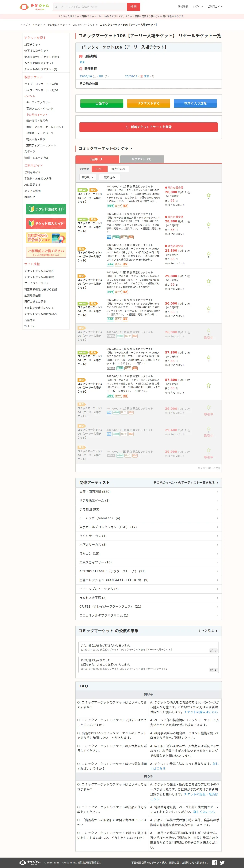This screenshot has width=244, height=868.
Task: Select the 販売中のみ sales status filter
Action: (x=118, y=169)
